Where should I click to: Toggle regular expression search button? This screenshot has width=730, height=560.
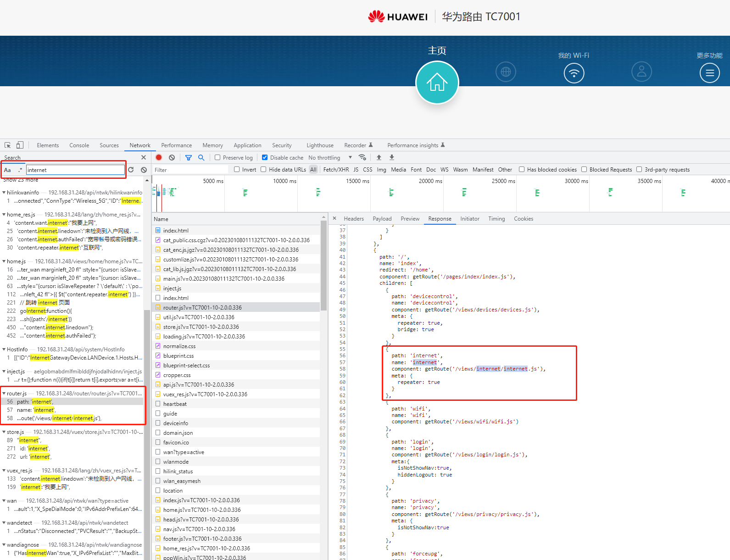click(x=20, y=170)
